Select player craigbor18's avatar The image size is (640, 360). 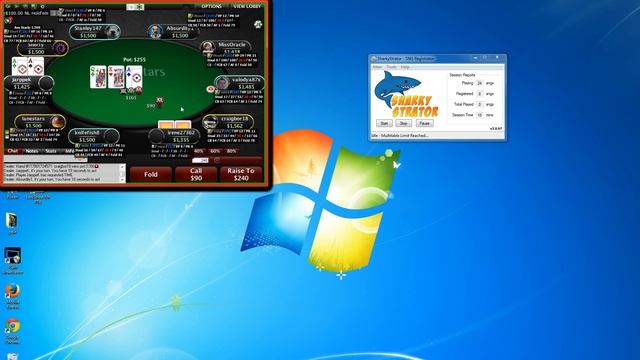click(210, 122)
